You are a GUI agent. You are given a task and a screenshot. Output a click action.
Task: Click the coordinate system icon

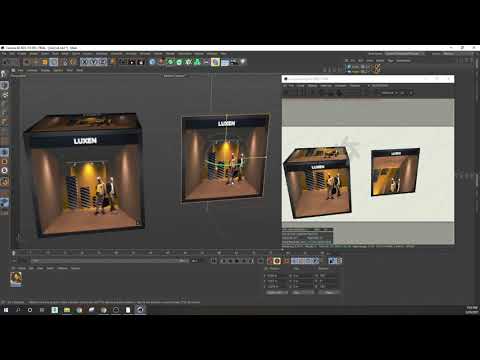point(113,62)
